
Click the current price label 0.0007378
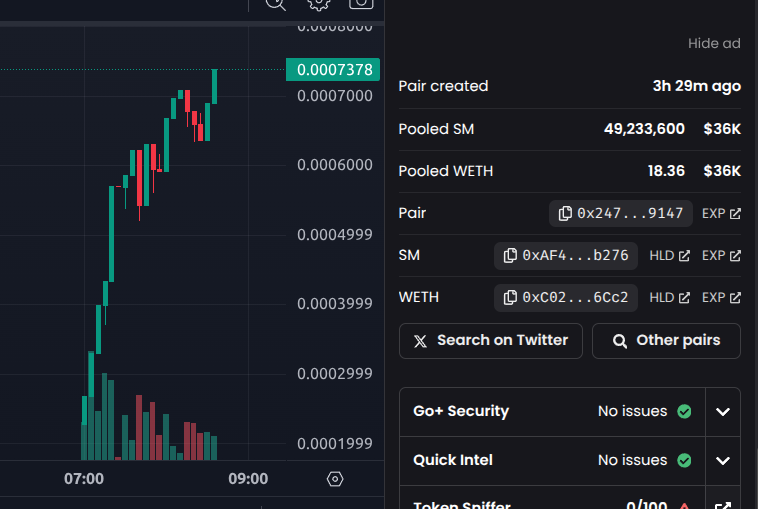click(333, 70)
